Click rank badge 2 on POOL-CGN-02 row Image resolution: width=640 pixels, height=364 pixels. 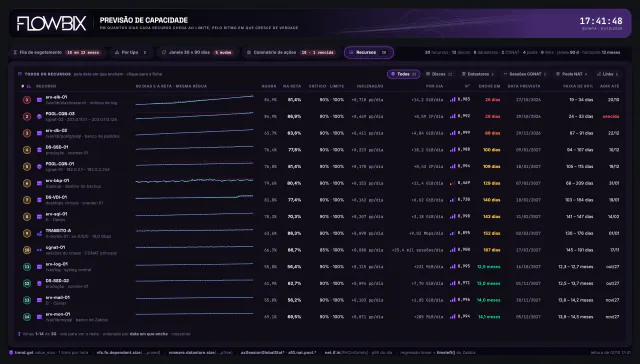(x=27, y=116)
